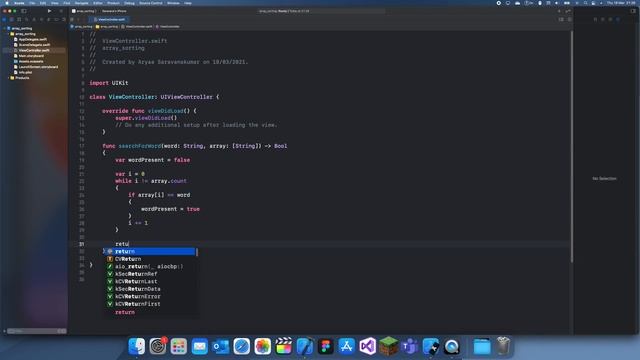Select ViewController.swift in navigator
Screen dimensions: 640x360
tap(34, 50)
